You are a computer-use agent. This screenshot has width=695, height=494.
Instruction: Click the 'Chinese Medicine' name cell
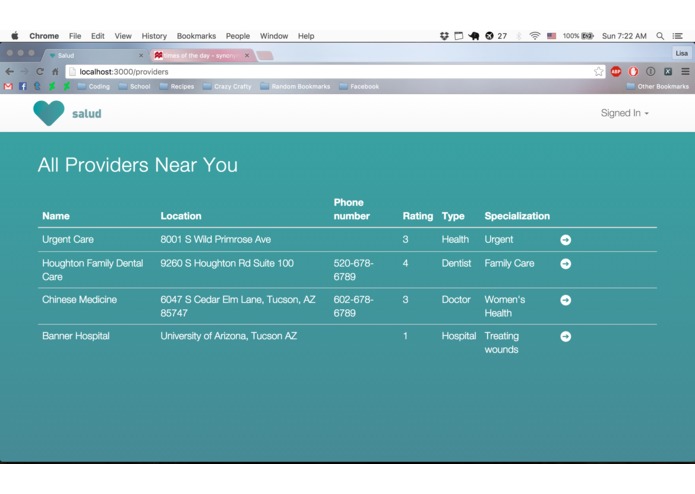tap(79, 300)
